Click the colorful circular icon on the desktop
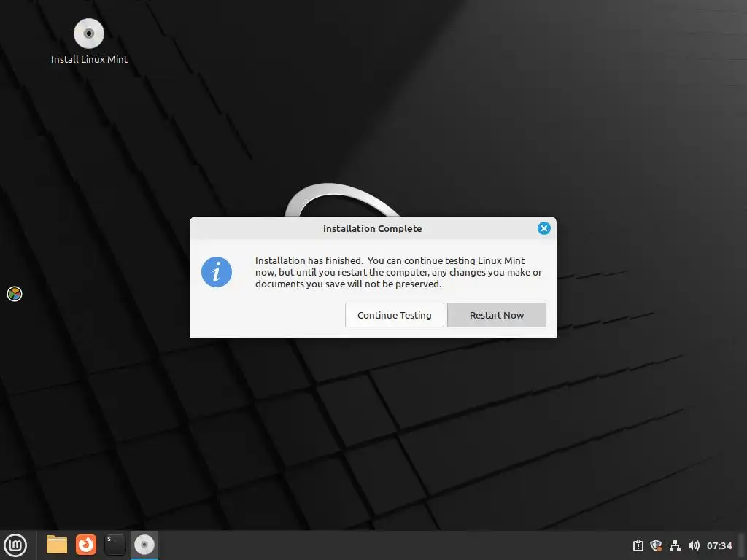747x560 pixels. (15, 294)
